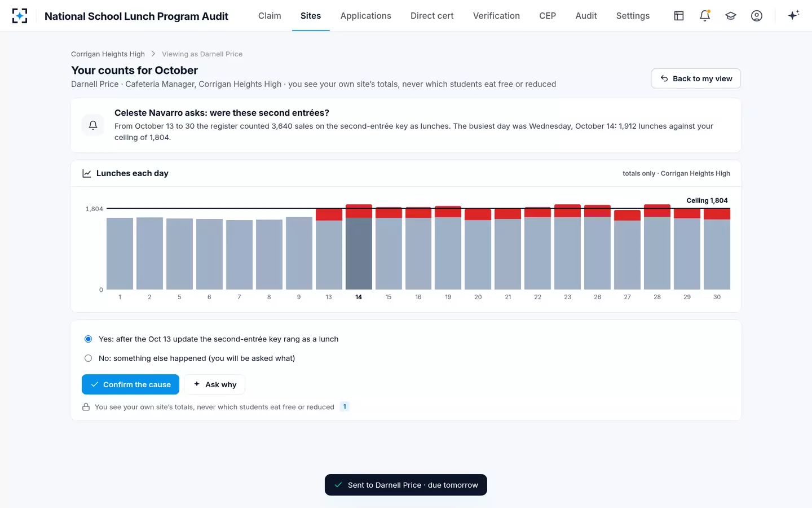Select the Yes second-entrée key radio option
This screenshot has width=812, height=508.
[x=89, y=339]
